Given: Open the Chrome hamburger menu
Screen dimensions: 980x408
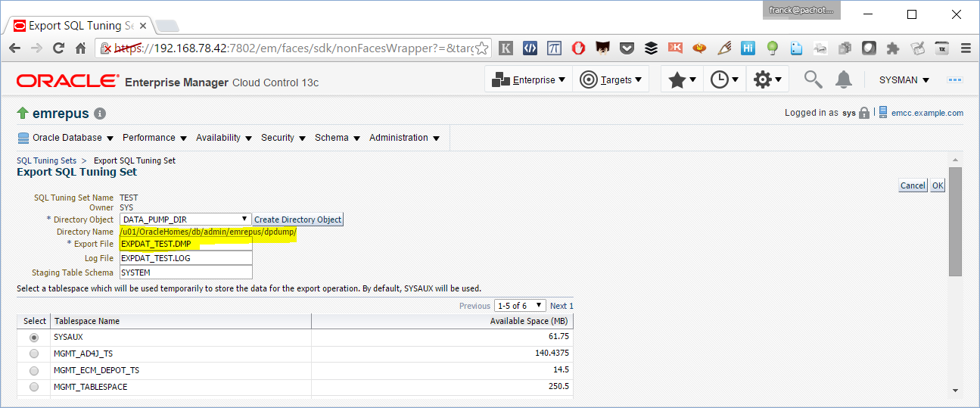Looking at the screenshot, I should click(966, 48).
